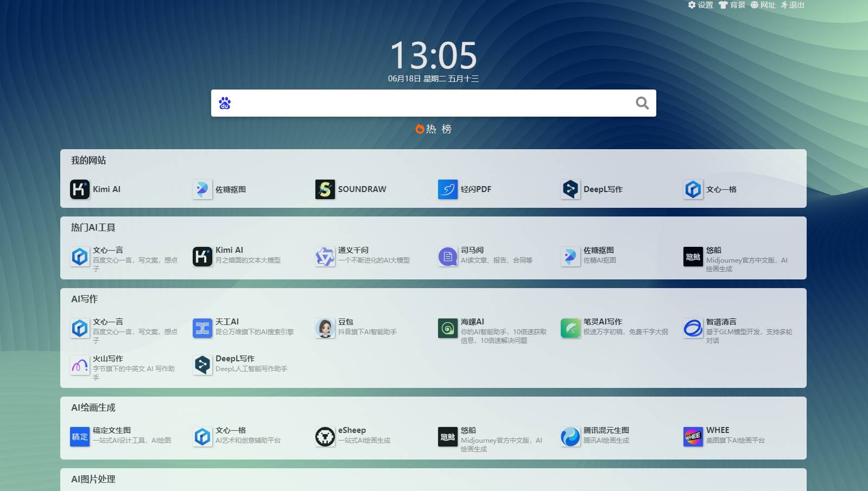The width and height of the screenshot is (868, 491).
Task: Click description AI读文章、报告、合同等
Action: [x=497, y=260]
